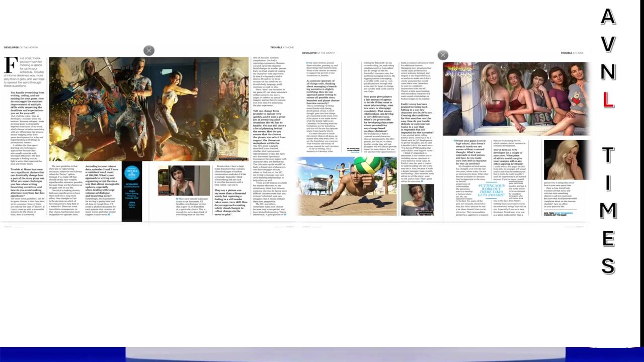Screen dimensions: 644x362
Task: Open the five girls group photo
Action: tap(516, 99)
